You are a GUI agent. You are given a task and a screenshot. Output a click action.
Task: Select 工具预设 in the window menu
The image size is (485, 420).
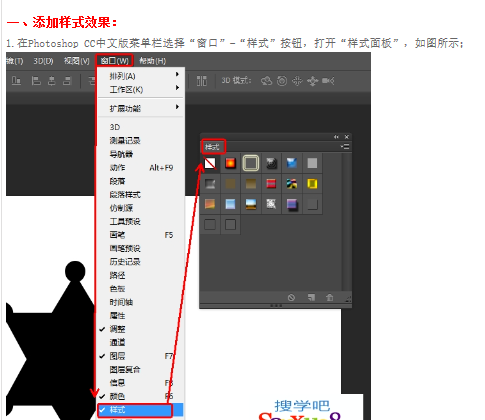140,221
